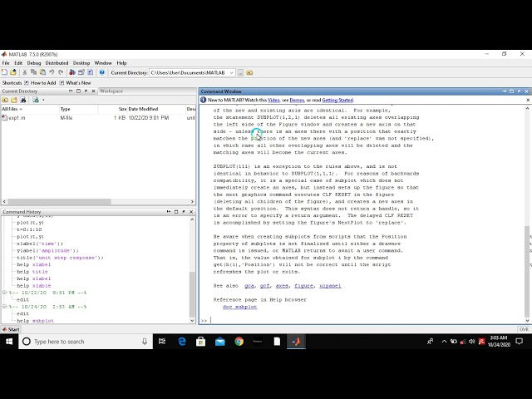The height and width of the screenshot is (399, 532).
Task: Open the Profiler toolbar icon
Action: coord(91,72)
